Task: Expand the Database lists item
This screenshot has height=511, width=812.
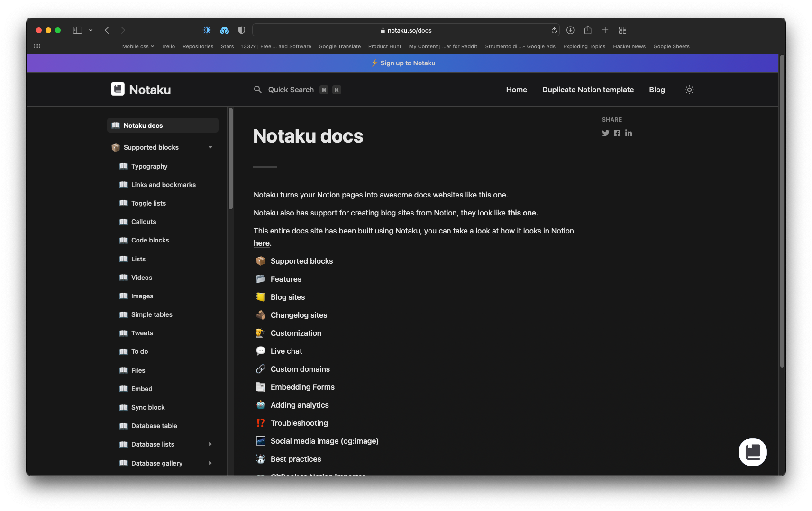Action: pos(210,444)
